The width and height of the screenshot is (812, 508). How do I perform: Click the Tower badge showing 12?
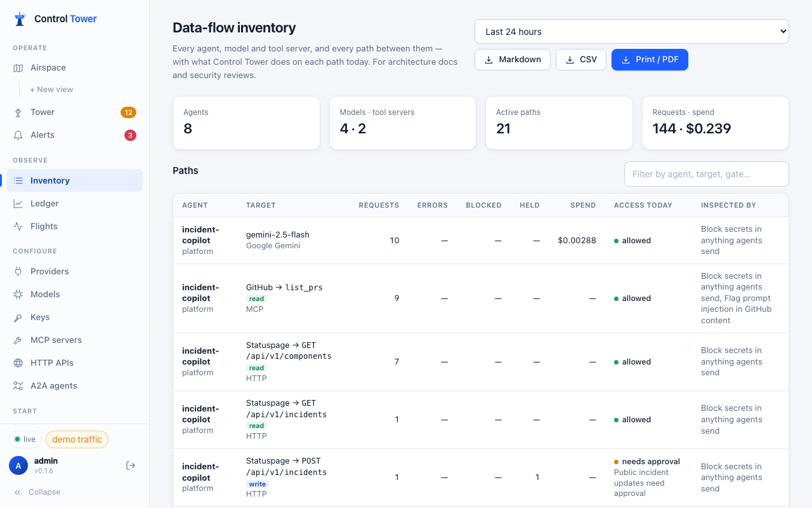[128, 112]
